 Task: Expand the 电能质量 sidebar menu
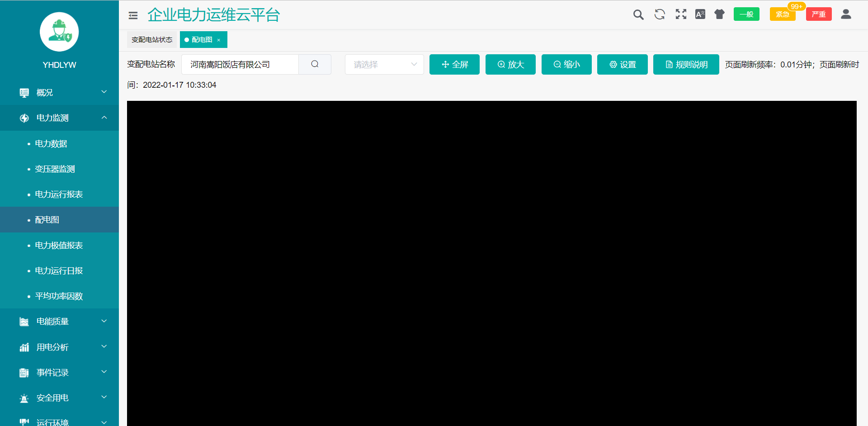(x=59, y=321)
